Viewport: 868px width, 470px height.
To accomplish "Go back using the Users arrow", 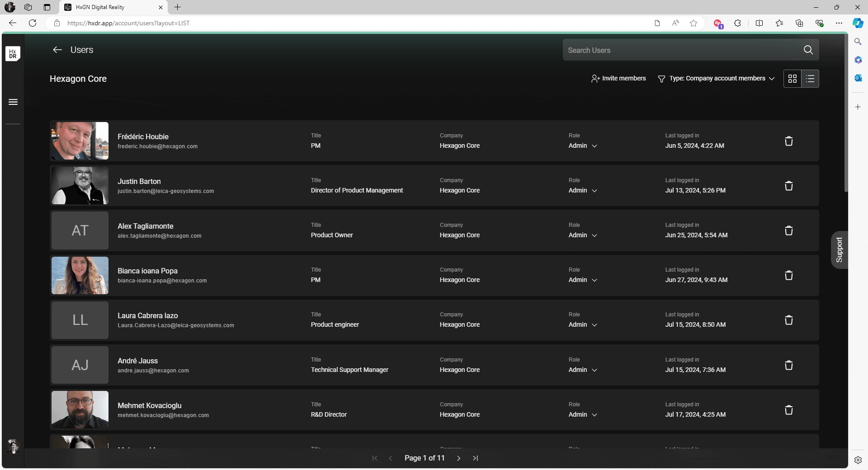I will [57, 50].
